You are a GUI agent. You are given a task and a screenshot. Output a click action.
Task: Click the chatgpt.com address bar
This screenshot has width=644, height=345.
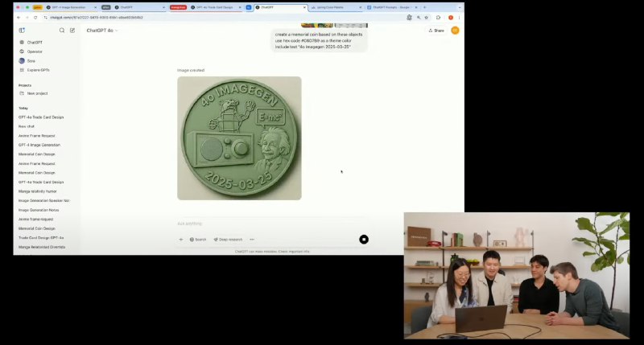[x=222, y=18]
